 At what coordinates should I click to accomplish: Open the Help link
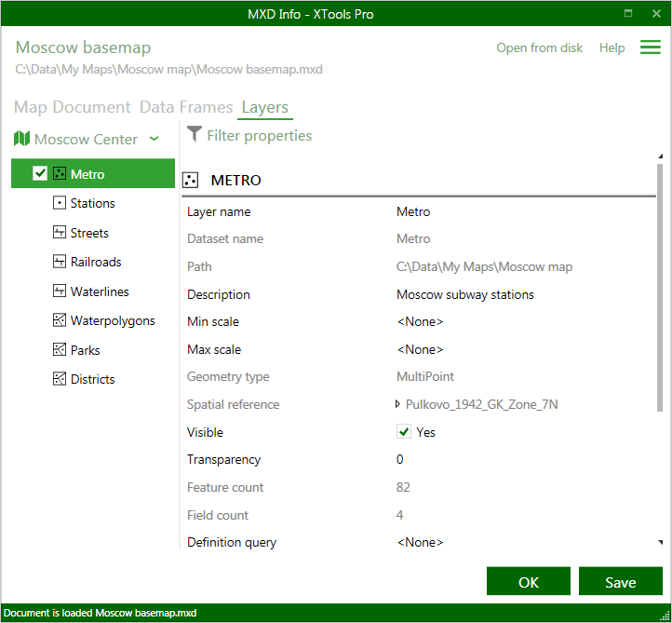612,47
